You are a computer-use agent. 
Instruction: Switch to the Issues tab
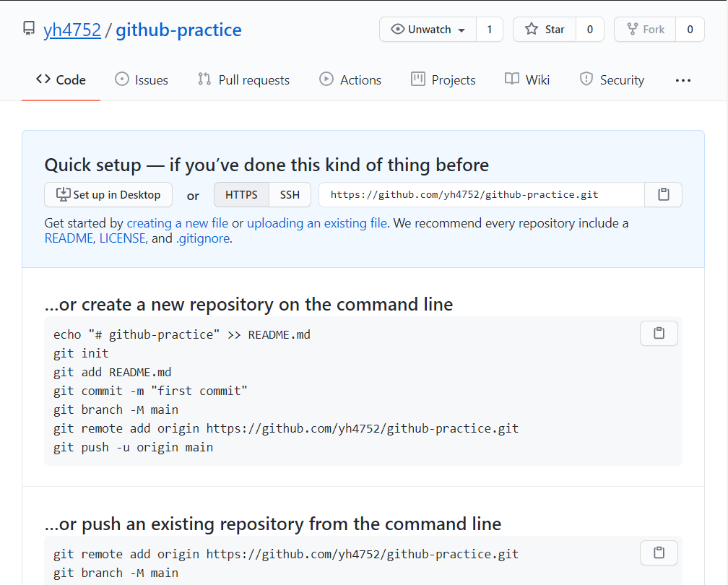142,80
